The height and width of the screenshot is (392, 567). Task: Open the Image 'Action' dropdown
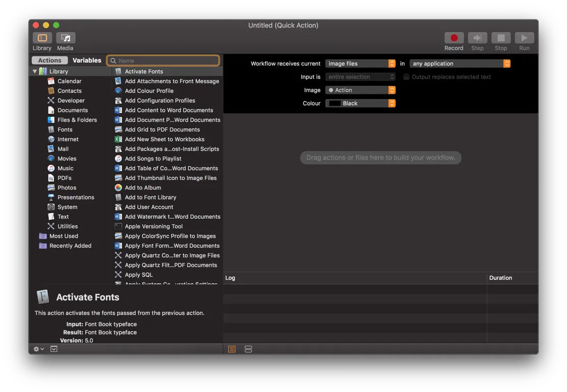point(360,90)
